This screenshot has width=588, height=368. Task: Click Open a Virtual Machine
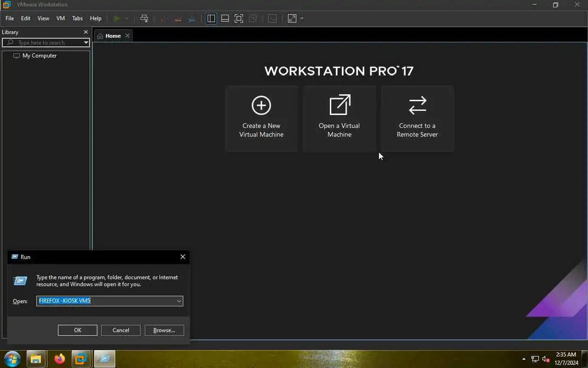tap(339, 118)
